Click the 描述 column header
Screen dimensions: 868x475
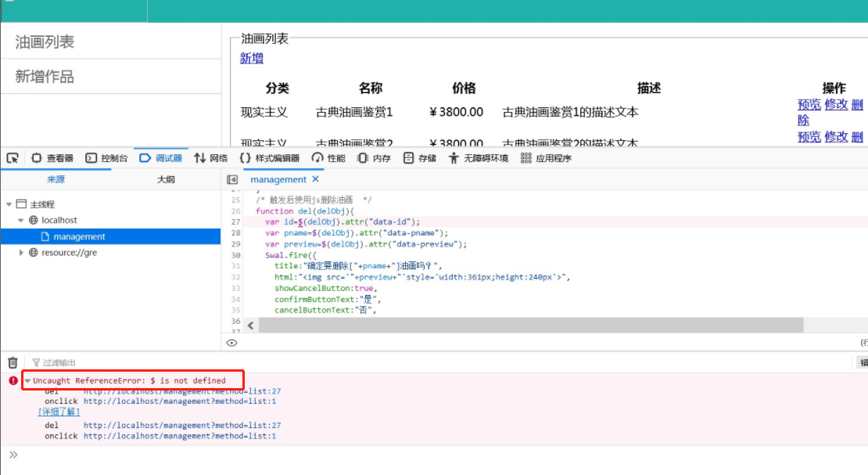click(649, 88)
